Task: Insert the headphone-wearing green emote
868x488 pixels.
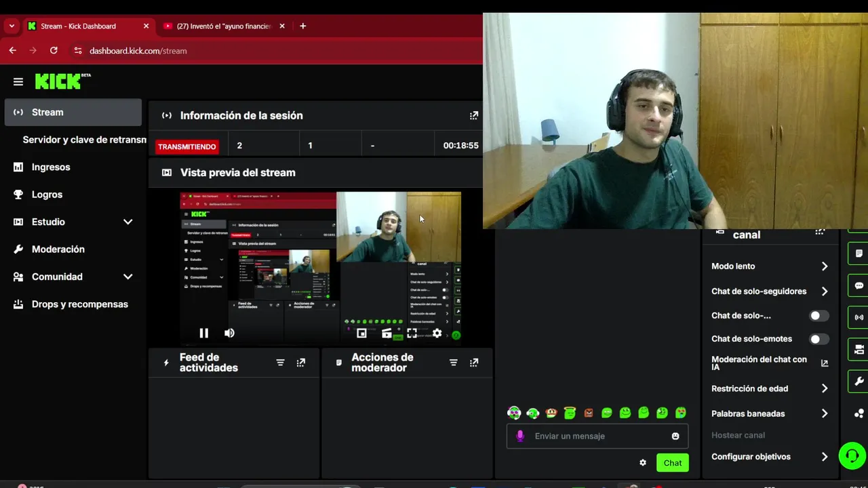Action: [x=533, y=413]
